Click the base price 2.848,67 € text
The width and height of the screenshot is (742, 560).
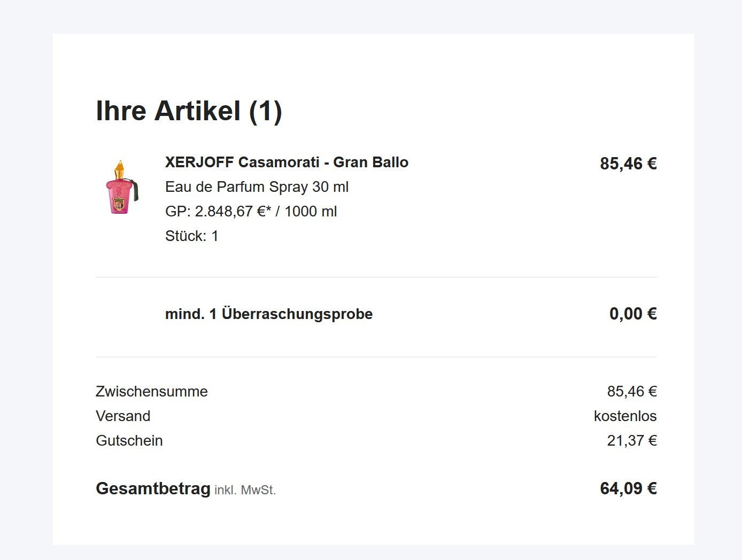(x=230, y=212)
